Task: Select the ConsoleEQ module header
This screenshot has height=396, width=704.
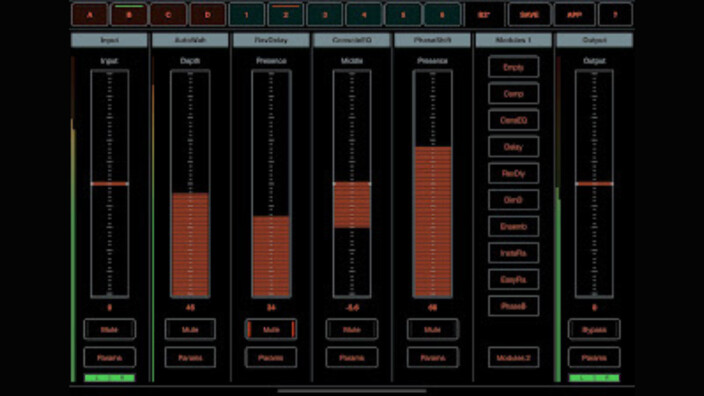Action: (x=352, y=40)
